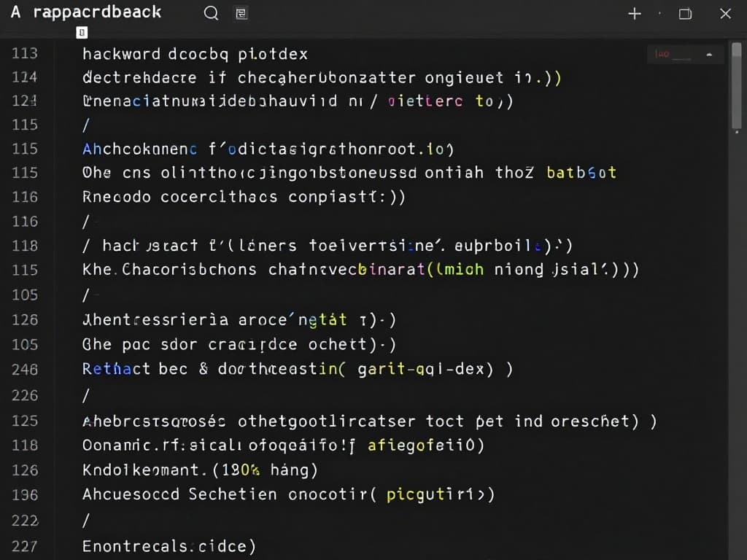Close the window with the X
Image resolution: width=747 pixels, height=560 pixels.
[x=725, y=13]
